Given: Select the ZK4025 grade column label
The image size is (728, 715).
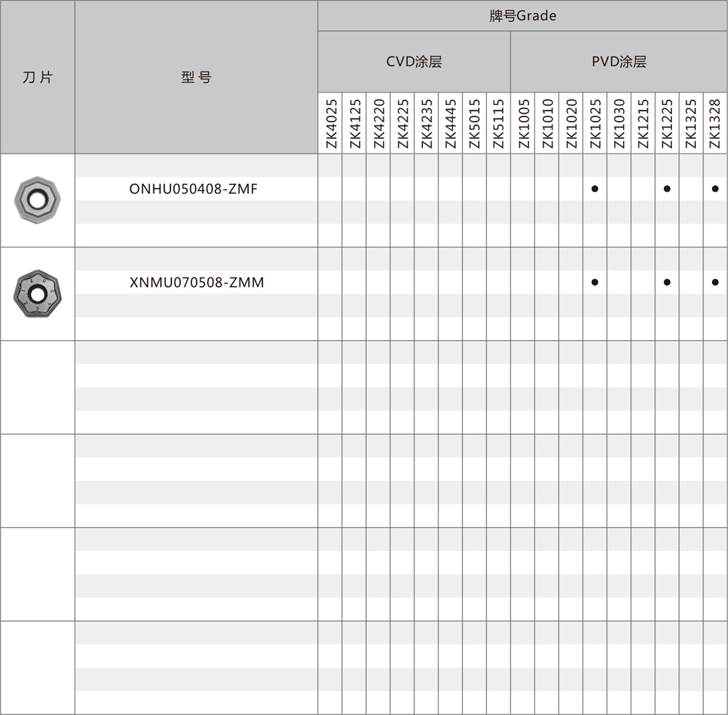Looking at the screenshot, I should pos(331,123).
